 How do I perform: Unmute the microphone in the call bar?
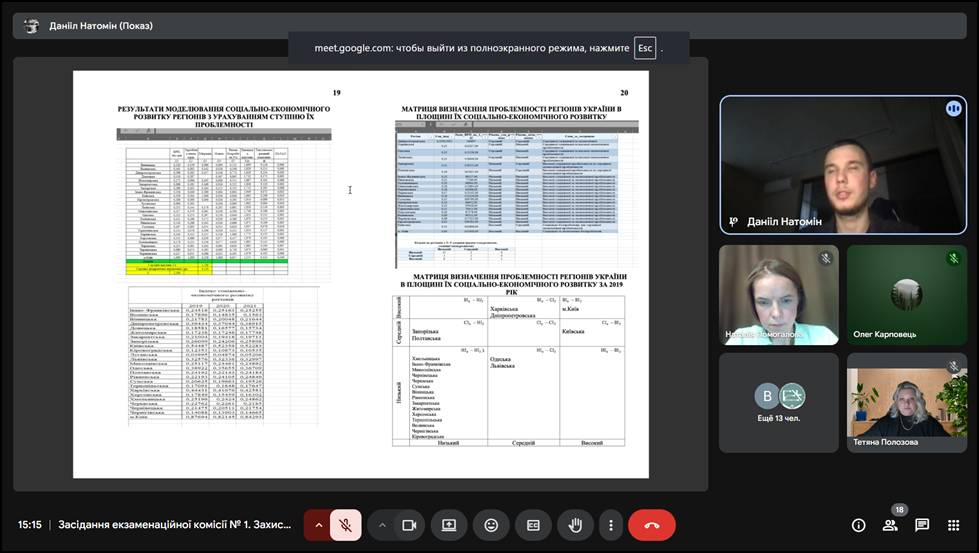tap(346, 525)
